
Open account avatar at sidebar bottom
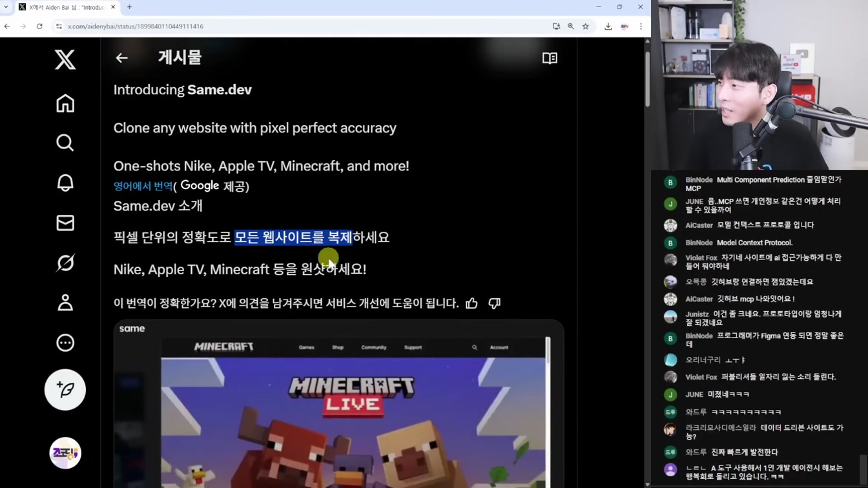pyautogui.click(x=65, y=453)
